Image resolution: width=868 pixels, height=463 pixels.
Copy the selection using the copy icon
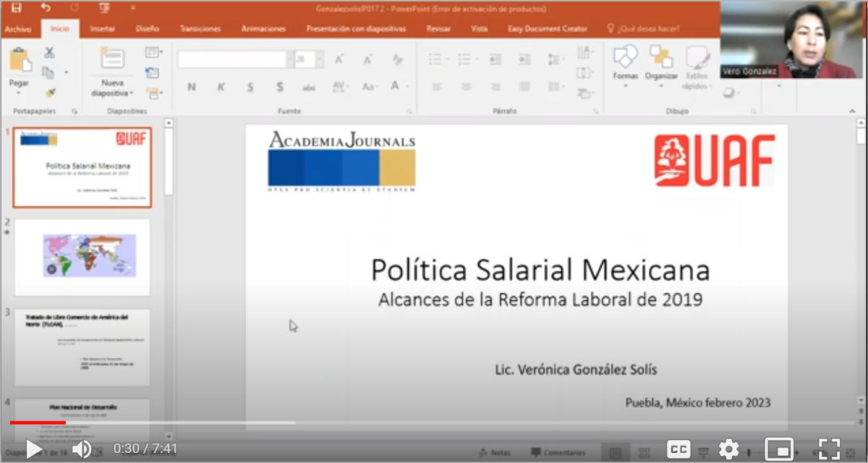tap(48, 72)
